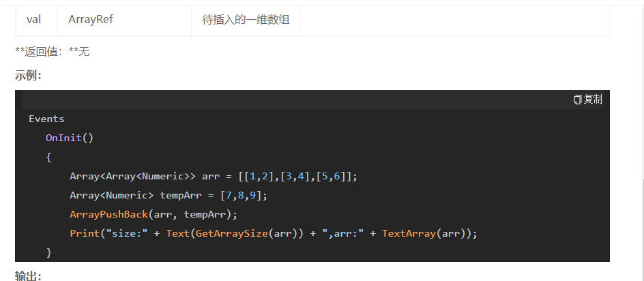
Task: Click the Events keyword in the code
Action: [46, 119]
